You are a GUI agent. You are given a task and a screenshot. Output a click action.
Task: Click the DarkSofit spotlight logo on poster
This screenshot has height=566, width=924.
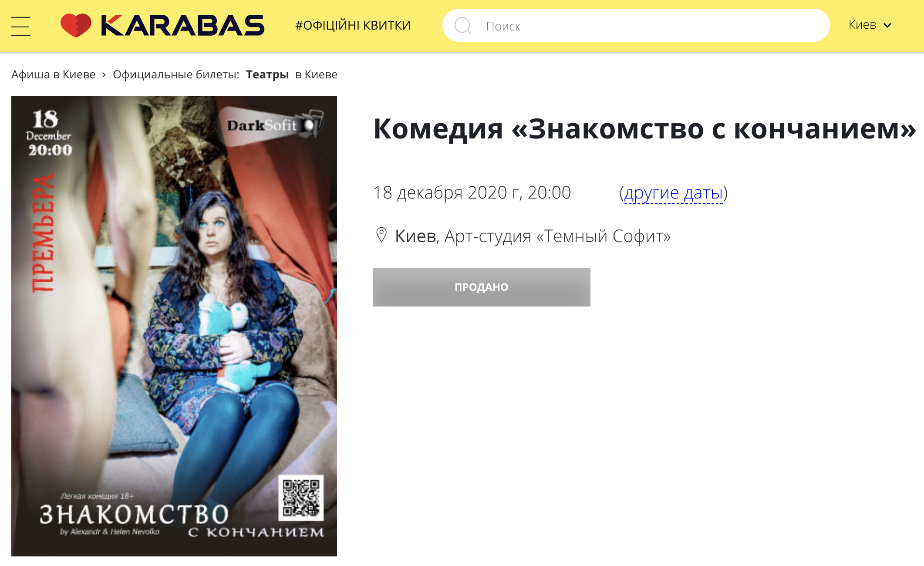coord(274,125)
